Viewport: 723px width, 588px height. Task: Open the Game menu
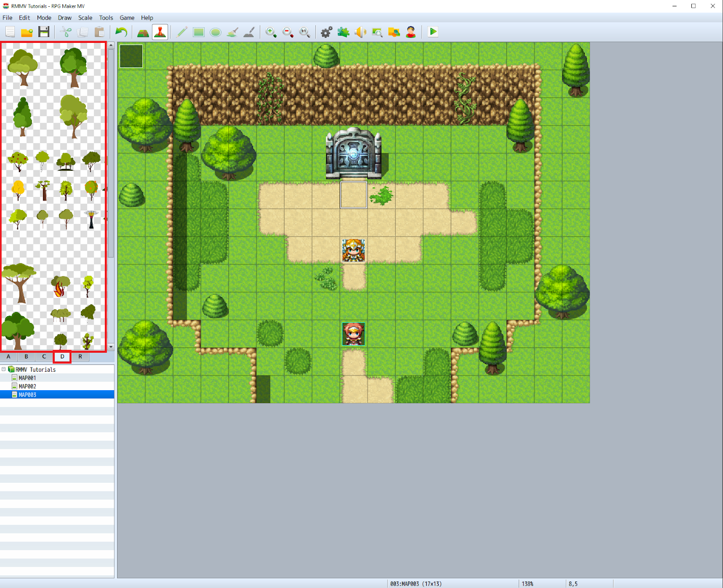(x=127, y=18)
